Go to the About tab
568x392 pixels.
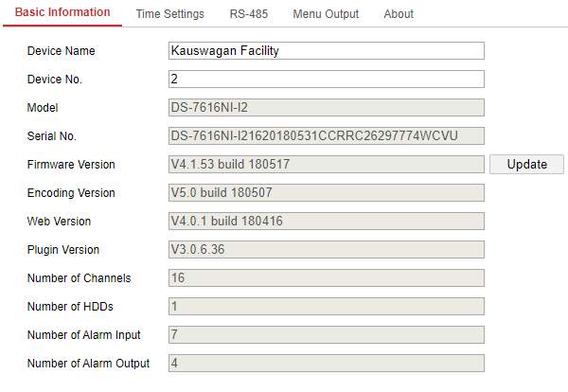pyautogui.click(x=399, y=14)
